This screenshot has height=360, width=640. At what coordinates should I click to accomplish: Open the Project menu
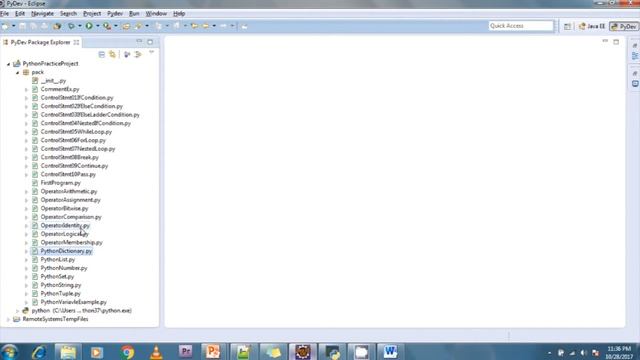coord(92,13)
